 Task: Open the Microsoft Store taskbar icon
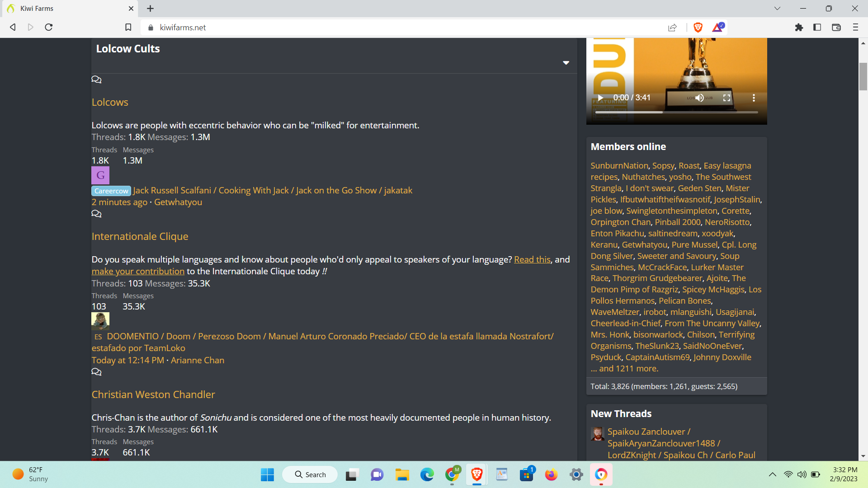click(526, 474)
